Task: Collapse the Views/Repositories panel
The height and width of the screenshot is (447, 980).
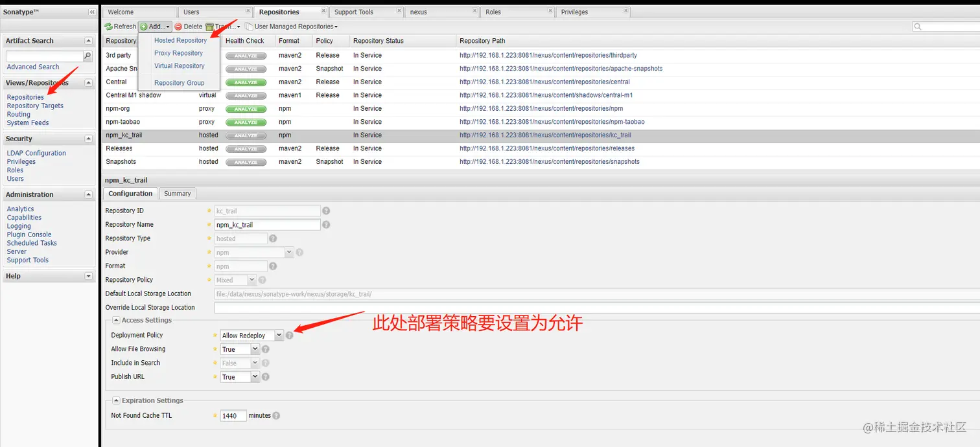Action: (x=89, y=83)
